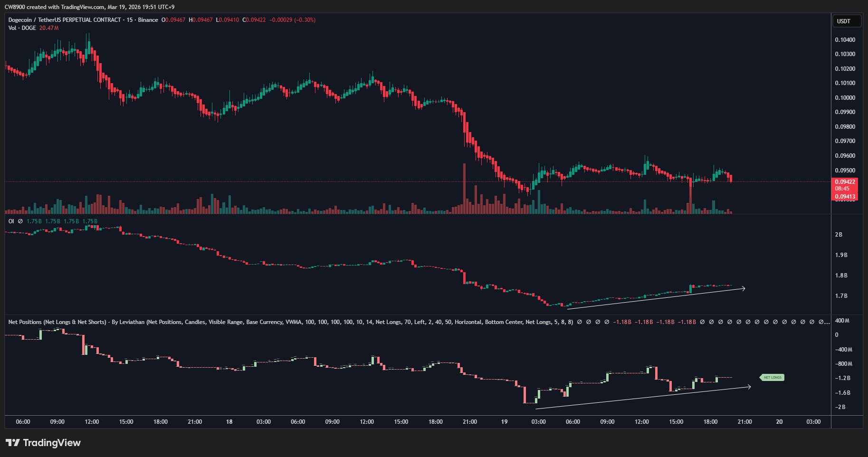Screen dimensions: 868x457
Task: Click the 0.09600 price axis label
Action: [845, 156]
